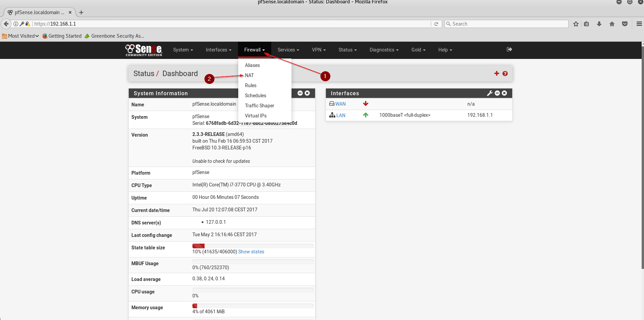Click the Unable to check for updates text
The image size is (644, 320).
coord(221,161)
